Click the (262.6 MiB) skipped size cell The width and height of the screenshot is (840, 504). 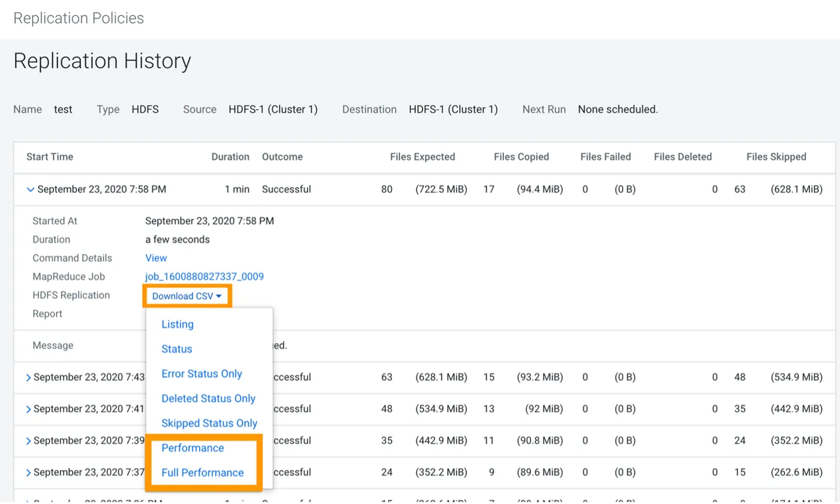[x=796, y=473]
